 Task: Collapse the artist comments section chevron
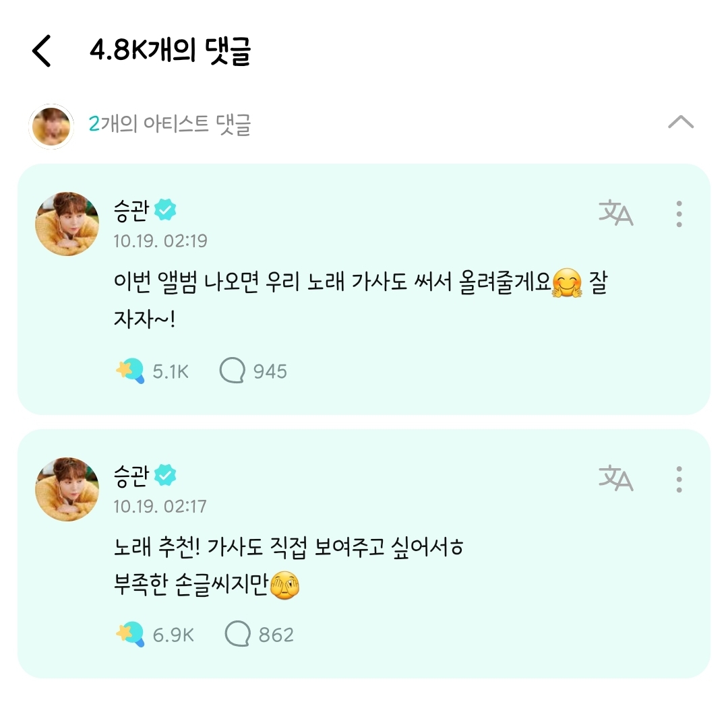680,123
